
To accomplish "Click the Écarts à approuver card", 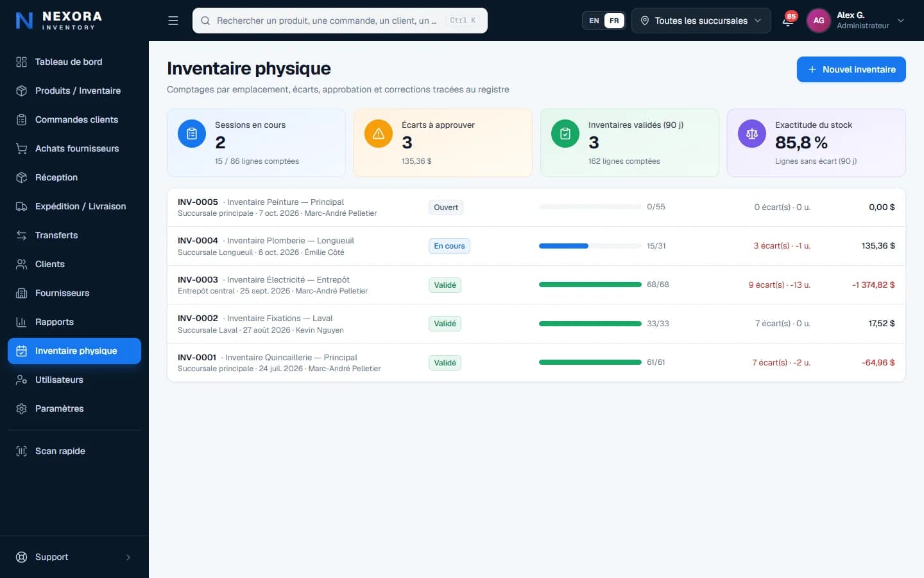I will [443, 143].
